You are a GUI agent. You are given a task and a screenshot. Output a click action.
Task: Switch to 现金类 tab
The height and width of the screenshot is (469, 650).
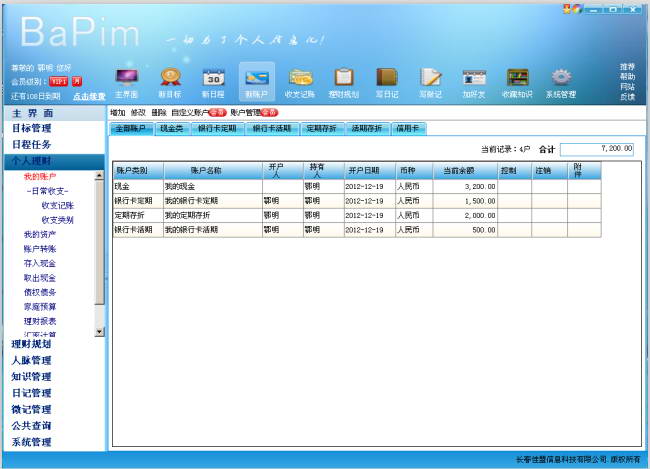(171, 129)
